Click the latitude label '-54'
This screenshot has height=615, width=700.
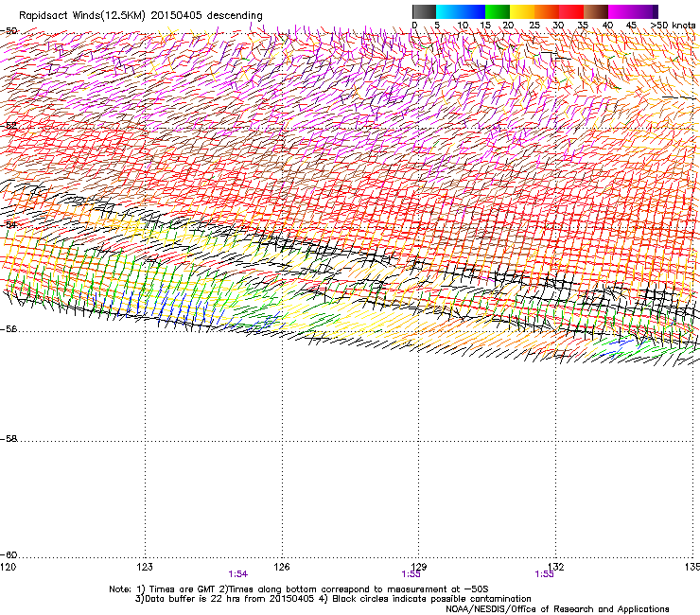[9, 224]
